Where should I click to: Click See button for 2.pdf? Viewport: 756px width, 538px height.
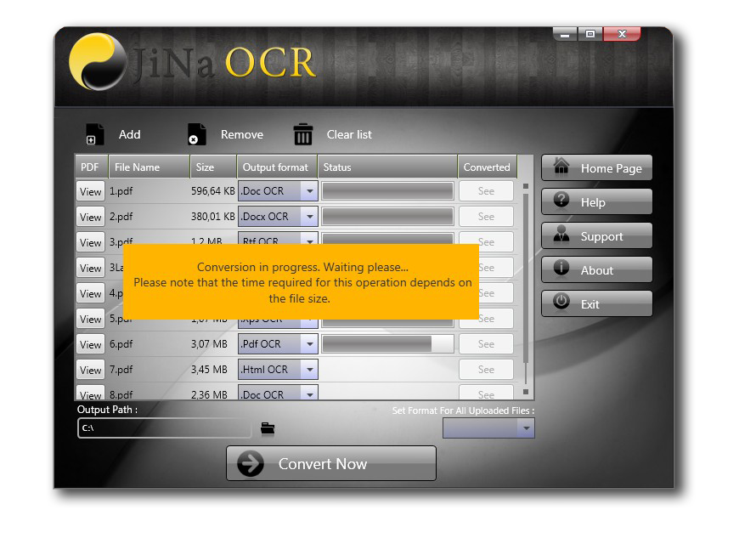(x=486, y=217)
